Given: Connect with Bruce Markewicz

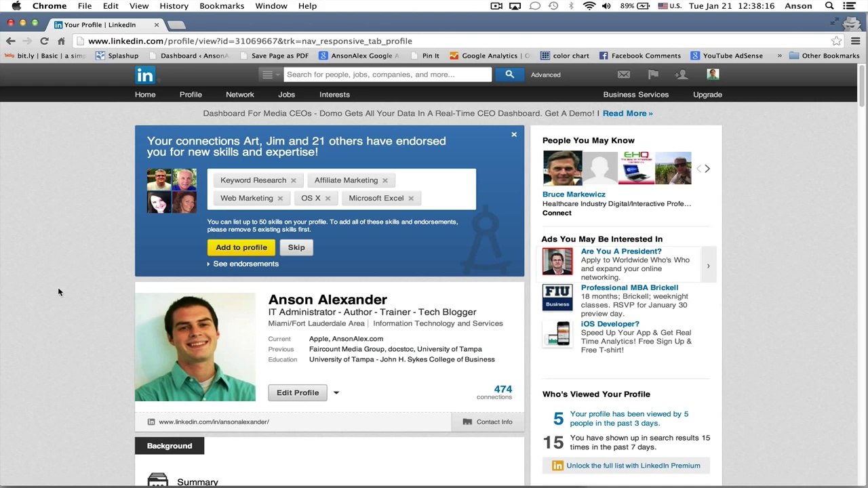Looking at the screenshot, I should pos(557,213).
